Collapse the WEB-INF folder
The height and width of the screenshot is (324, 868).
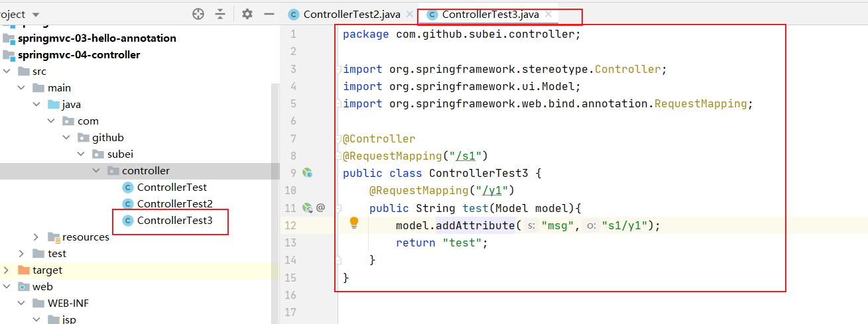(22, 303)
